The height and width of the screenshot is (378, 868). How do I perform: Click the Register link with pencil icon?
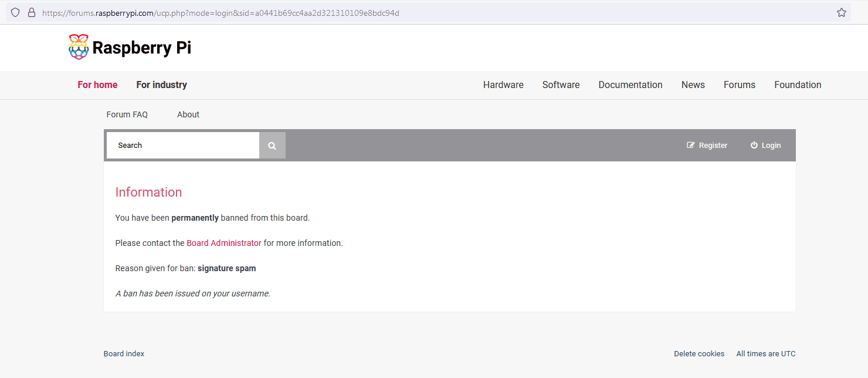pos(707,146)
